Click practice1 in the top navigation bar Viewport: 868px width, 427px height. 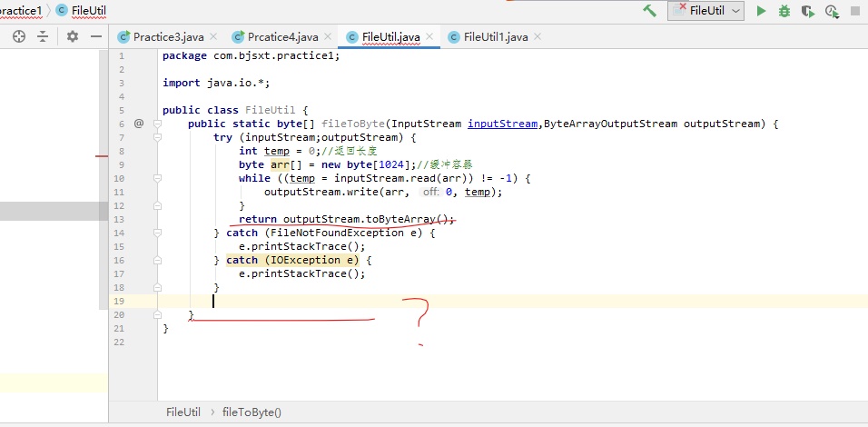(21, 11)
